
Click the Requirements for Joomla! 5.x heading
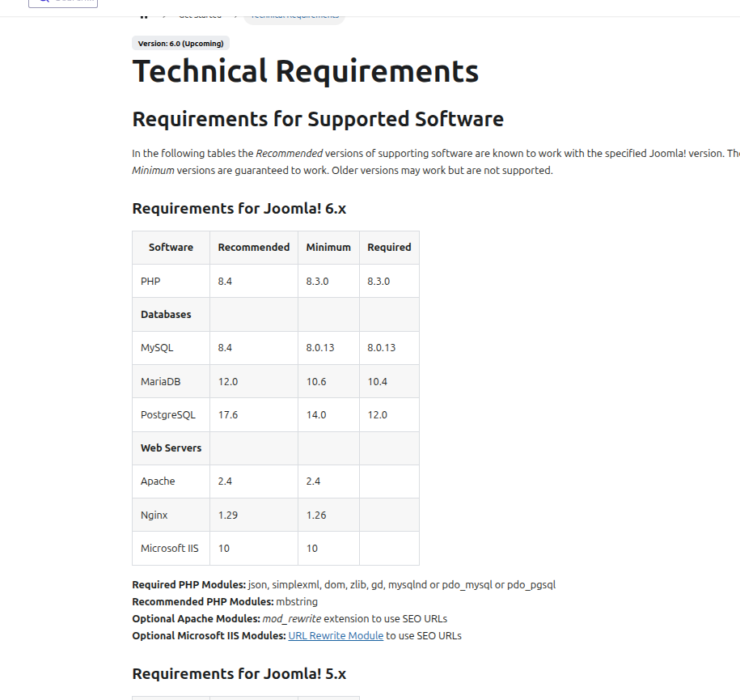[239, 674]
